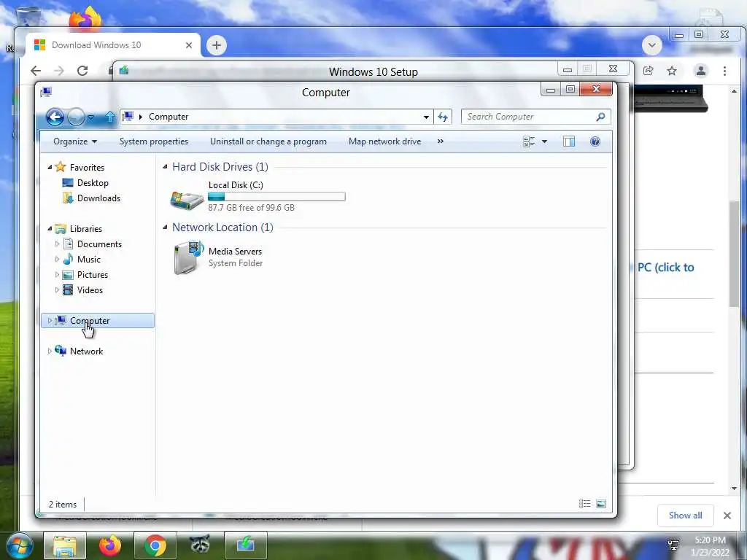Open Chrome three-dot menu
Screen dimensions: 747x560
coord(724,71)
